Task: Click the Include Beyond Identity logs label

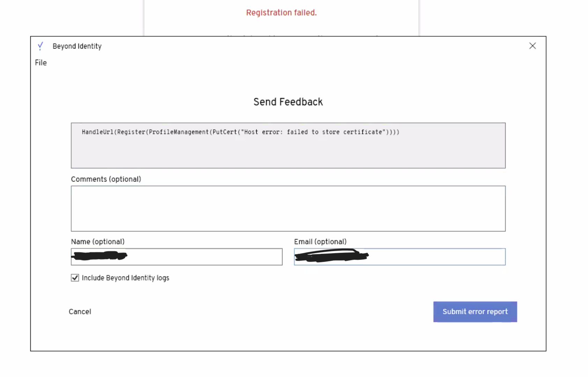Action: [125, 278]
